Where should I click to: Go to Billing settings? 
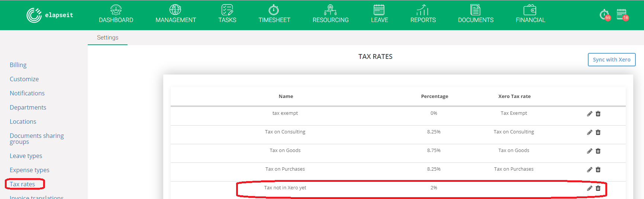[18, 65]
